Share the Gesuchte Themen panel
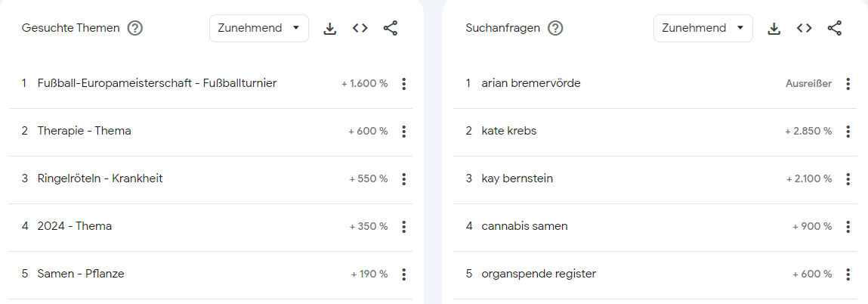 click(391, 28)
